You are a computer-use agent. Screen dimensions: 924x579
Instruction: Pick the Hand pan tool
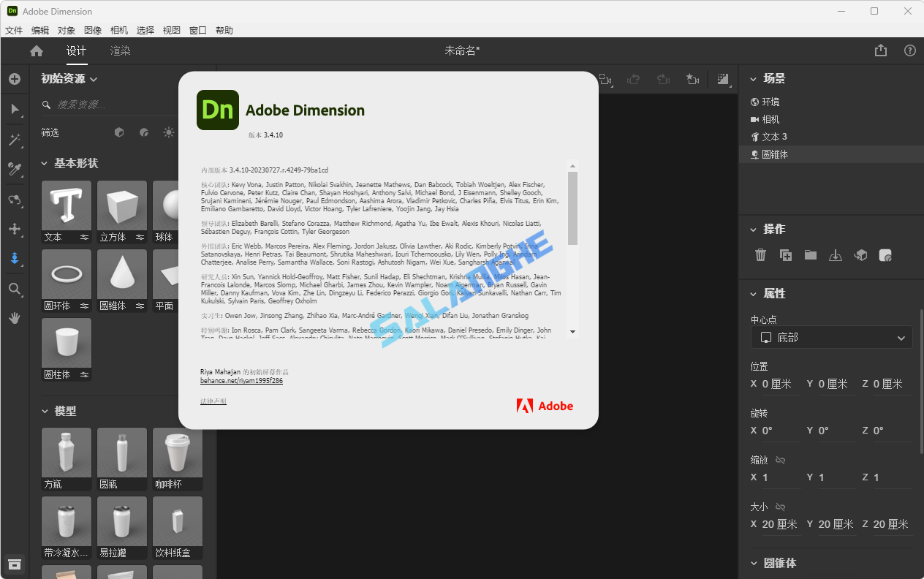point(15,318)
